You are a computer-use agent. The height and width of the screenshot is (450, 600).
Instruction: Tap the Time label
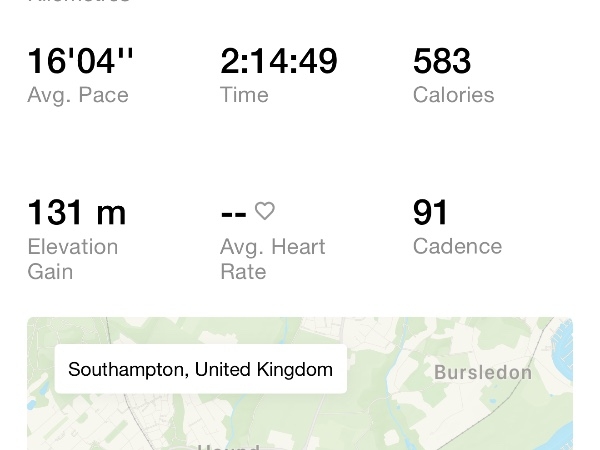coord(244,95)
